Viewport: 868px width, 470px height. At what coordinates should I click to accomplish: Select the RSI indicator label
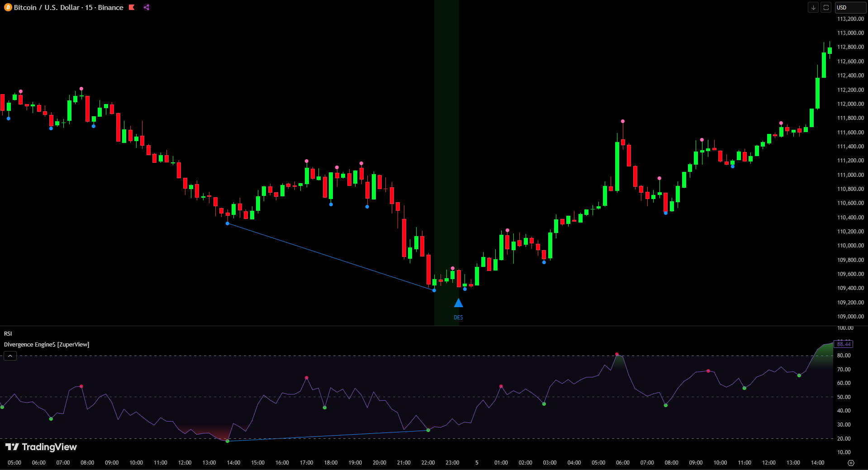point(8,334)
